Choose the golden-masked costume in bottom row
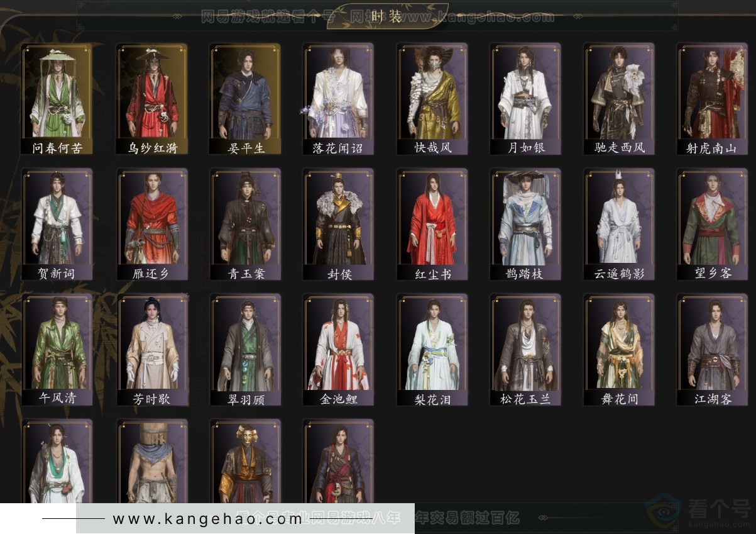Viewport: 756px width, 534px height. tap(245, 462)
